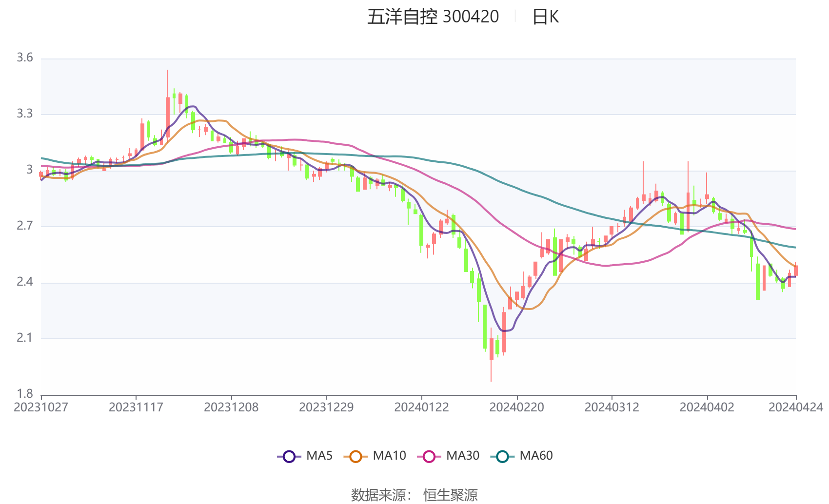The image size is (829, 504).
Task: Click the 20240402 x-axis date label
Action: (707, 407)
